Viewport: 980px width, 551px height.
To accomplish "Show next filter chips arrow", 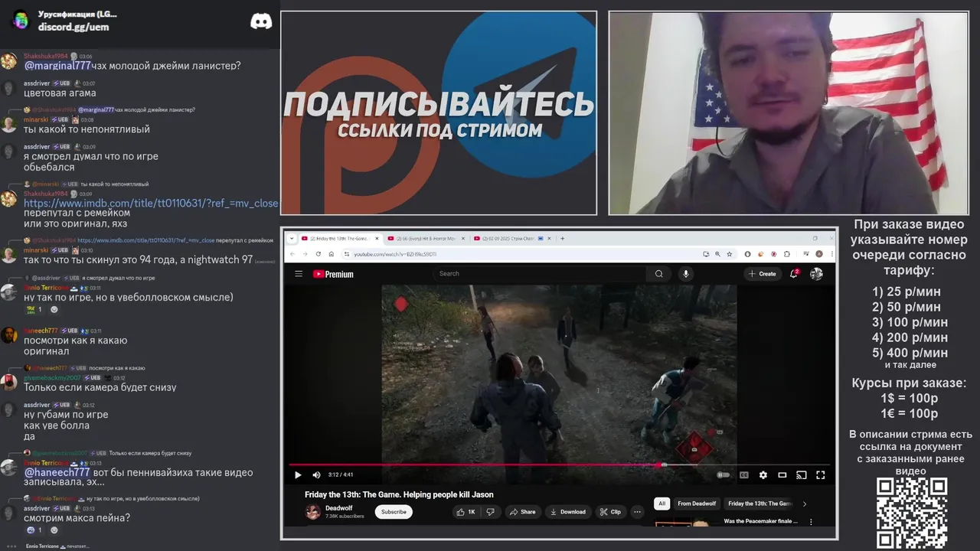I will [x=804, y=504].
